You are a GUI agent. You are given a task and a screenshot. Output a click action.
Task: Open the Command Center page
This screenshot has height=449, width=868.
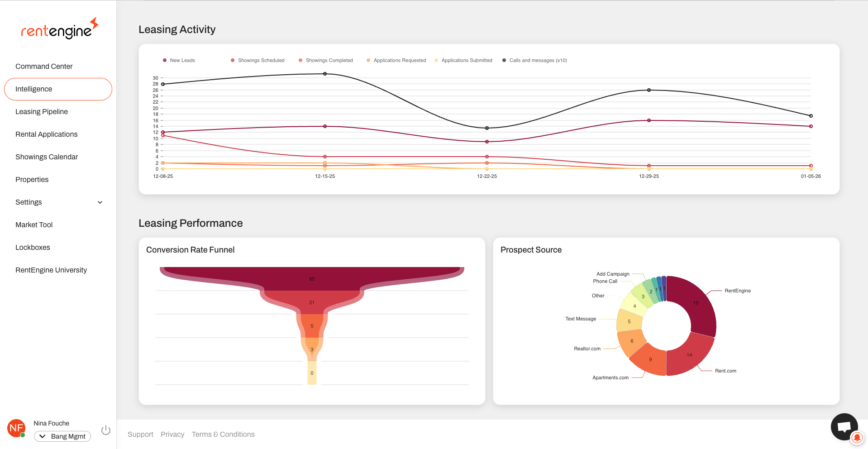[44, 67]
